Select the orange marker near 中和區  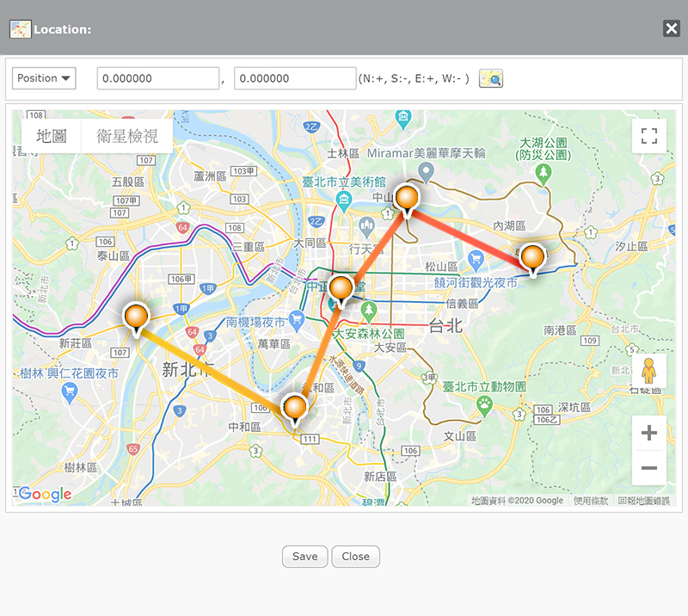tap(295, 410)
